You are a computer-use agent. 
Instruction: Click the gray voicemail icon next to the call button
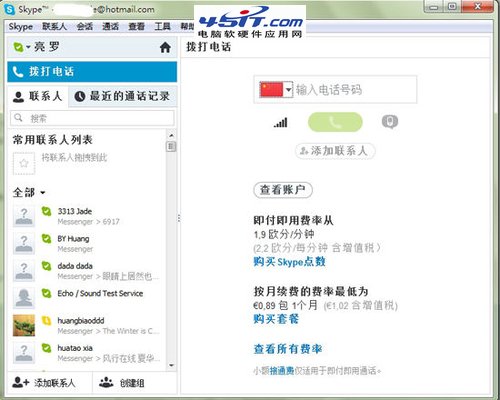point(390,122)
